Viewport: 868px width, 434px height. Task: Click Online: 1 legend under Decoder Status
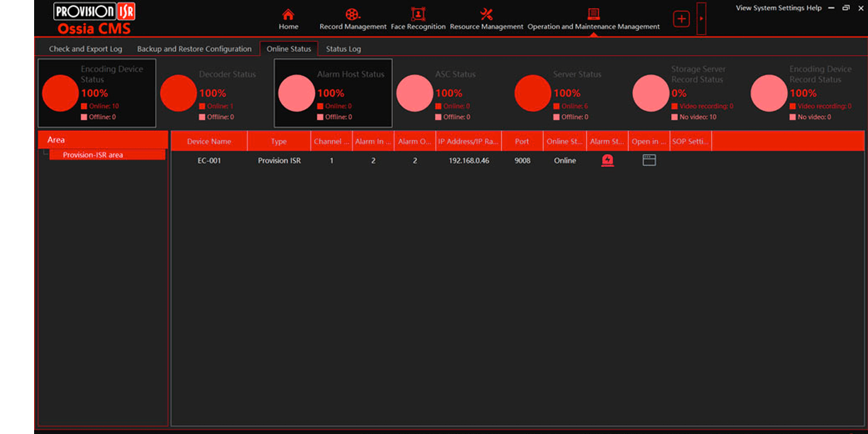point(216,106)
